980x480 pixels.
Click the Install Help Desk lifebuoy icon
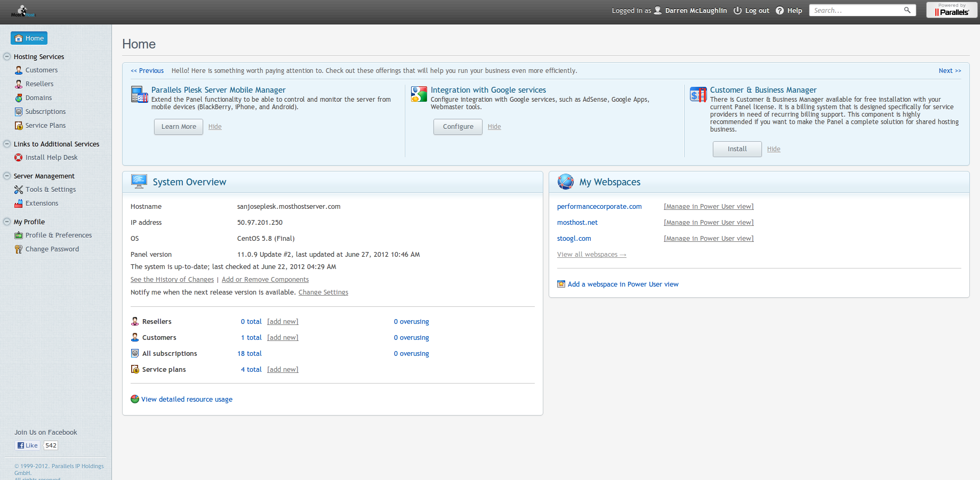[x=19, y=158]
